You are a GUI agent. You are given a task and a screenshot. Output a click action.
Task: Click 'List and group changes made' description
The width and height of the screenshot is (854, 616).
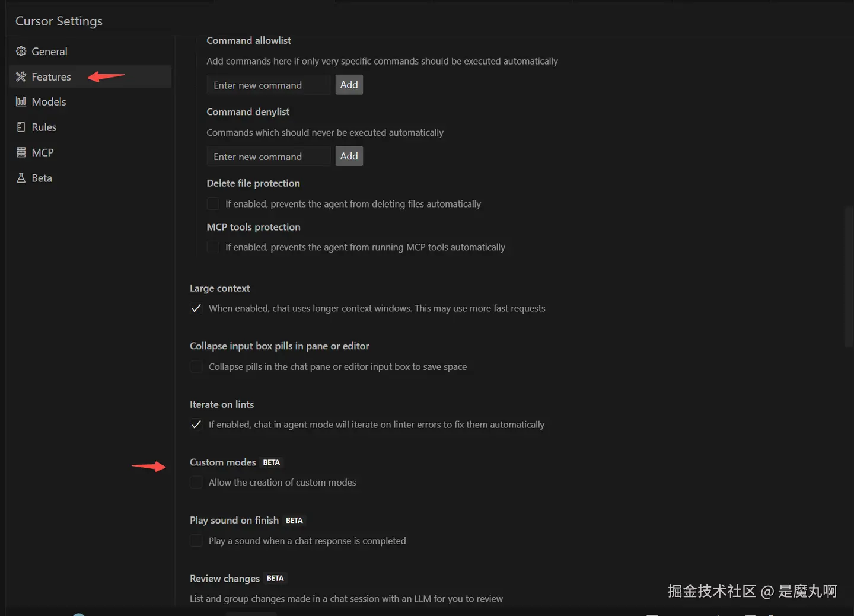(346, 599)
